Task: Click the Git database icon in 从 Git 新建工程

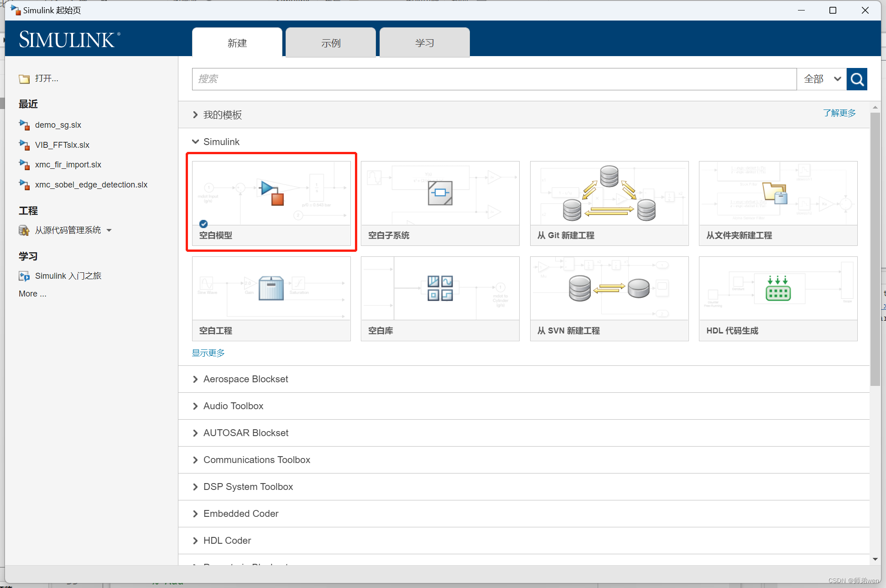Action: [x=609, y=193]
